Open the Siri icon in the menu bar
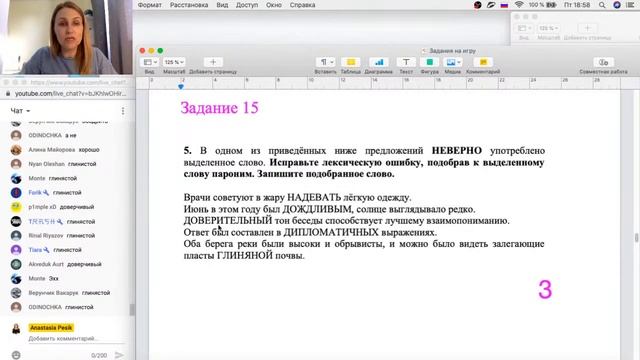The height and width of the screenshot is (360, 640). tap(617, 5)
